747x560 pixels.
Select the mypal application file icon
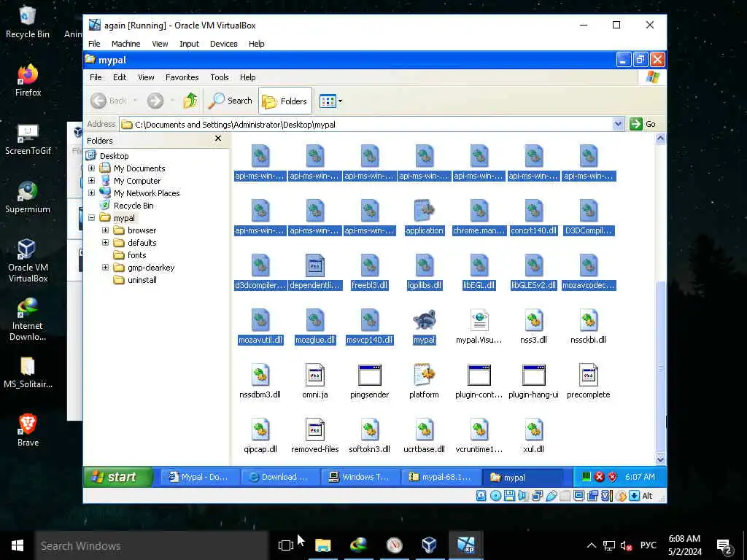pos(424,320)
